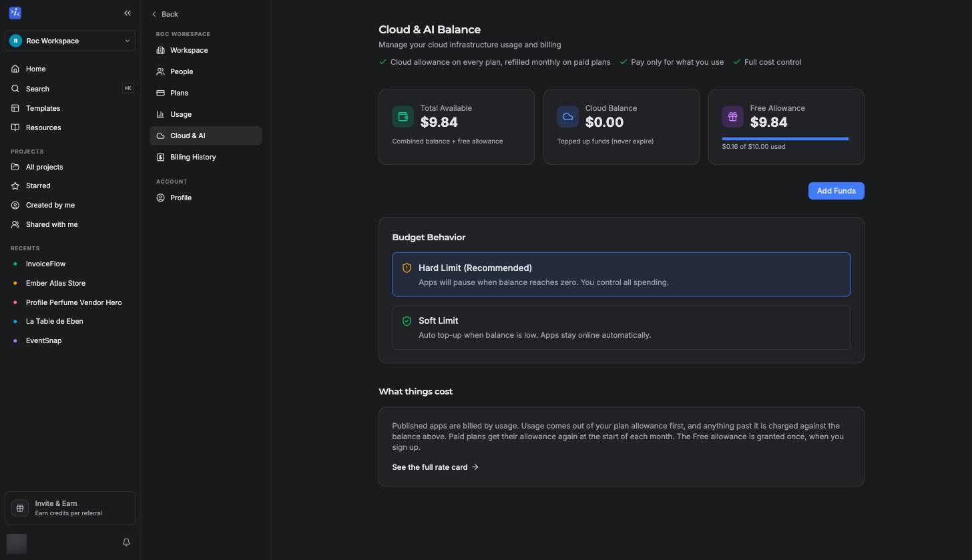Image resolution: width=972 pixels, height=560 pixels.
Task: Click the wallet icon in Total Available card
Action: point(403,116)
